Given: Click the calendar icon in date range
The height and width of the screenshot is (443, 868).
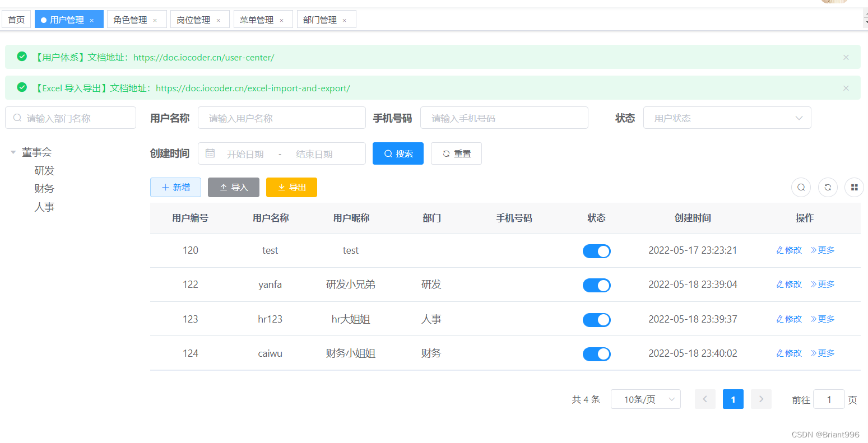Looking at the screenshot, I should [210, 153].
